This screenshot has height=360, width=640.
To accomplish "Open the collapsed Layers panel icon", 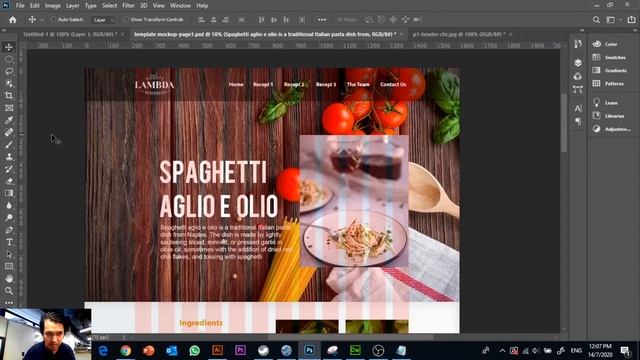I will pyautogui.click(x=578, y=63).
